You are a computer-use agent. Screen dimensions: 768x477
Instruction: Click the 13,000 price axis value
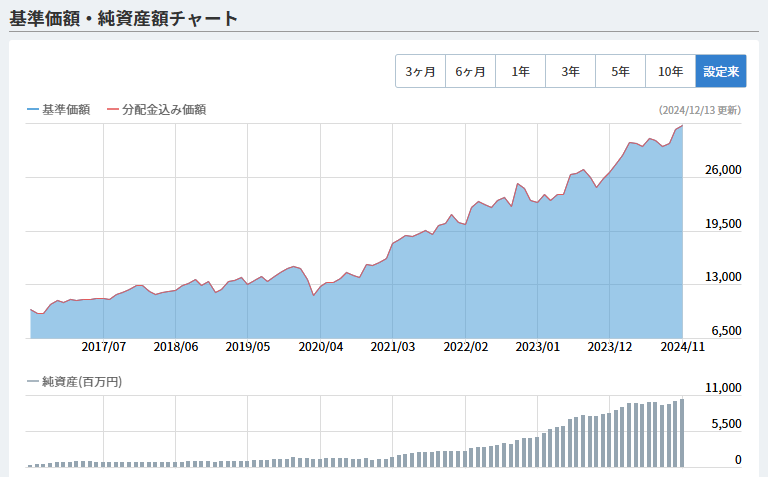(x=723, y=277)
